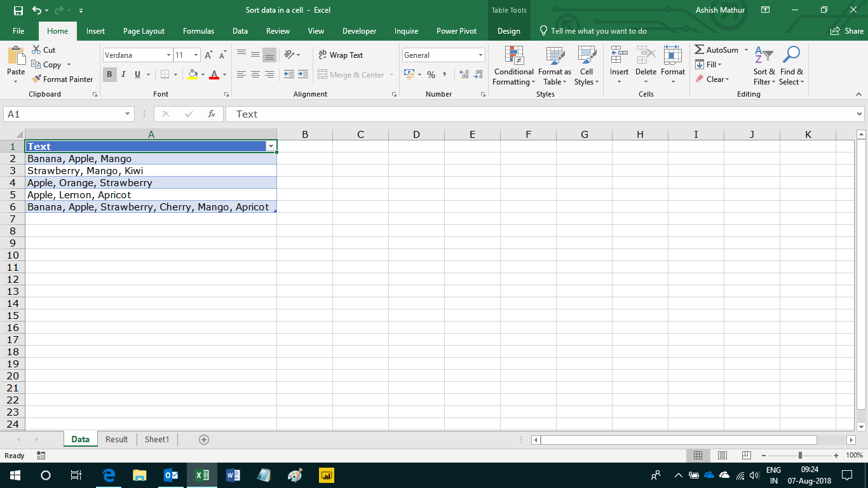Open the filter dropdown on the Text header
The width and height of the screenshot is (868, 488).
click(x=271, y=146)
